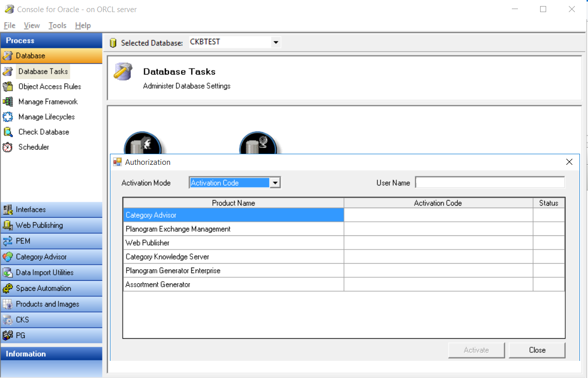
Task: Click the Interfaces section icon
Action: [x=8, y=210]
